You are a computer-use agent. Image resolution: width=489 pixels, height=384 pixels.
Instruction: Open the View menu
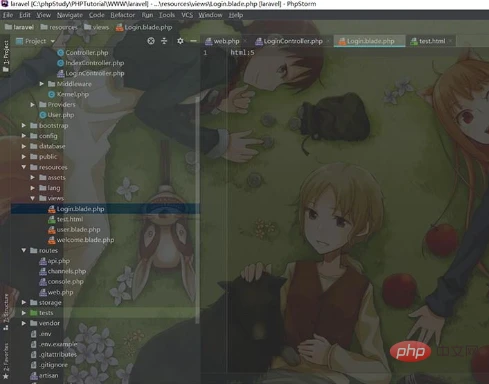click(x=43, y=15)
